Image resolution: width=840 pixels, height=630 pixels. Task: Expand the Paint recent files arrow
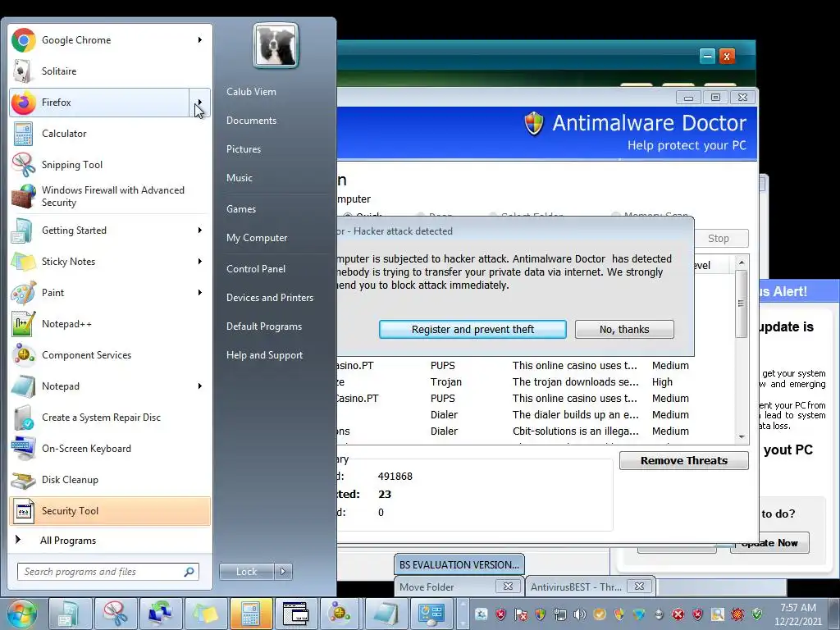click(x=200, y=293)
